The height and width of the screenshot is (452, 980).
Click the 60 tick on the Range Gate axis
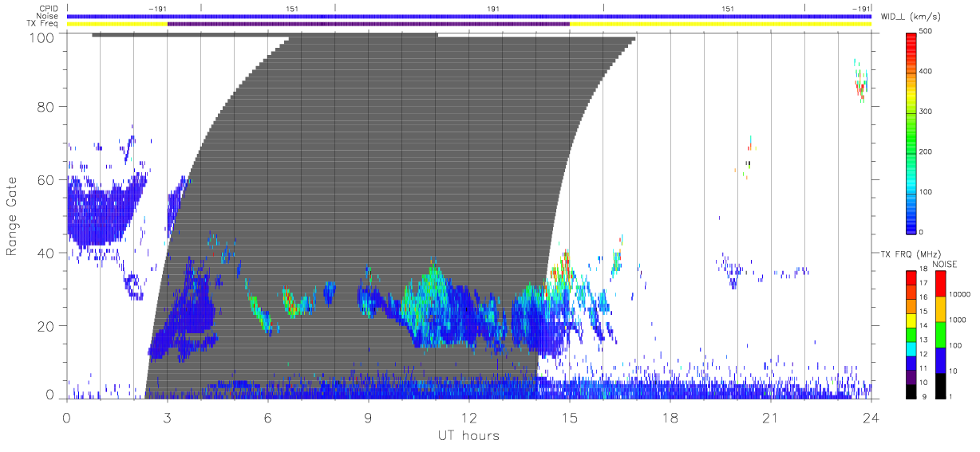pyautogui.click(x=48, y=179)
